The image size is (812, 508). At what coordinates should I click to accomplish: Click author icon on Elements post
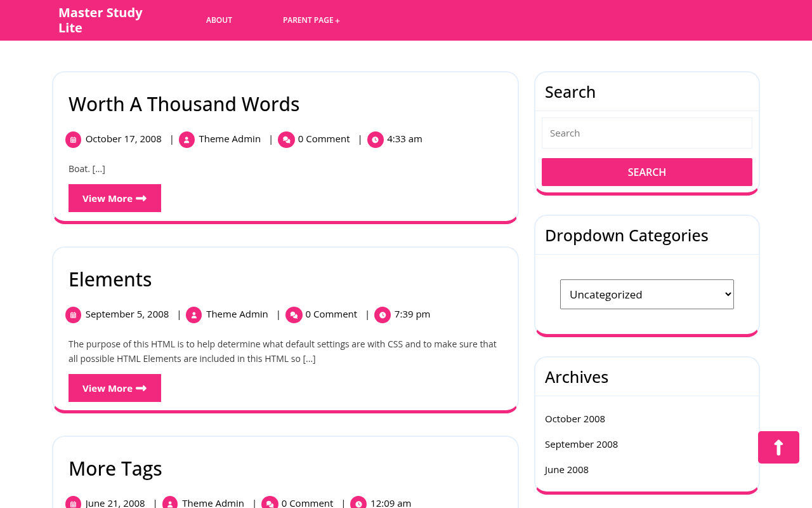tap(194, 315)
